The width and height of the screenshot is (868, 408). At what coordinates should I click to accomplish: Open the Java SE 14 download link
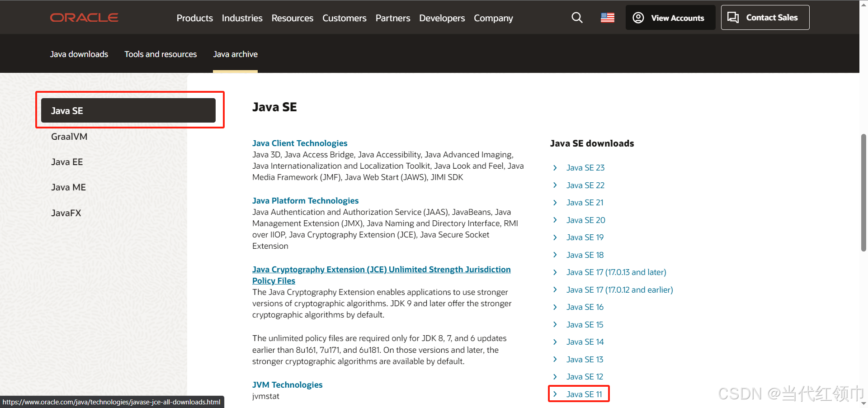pos(585,342)
